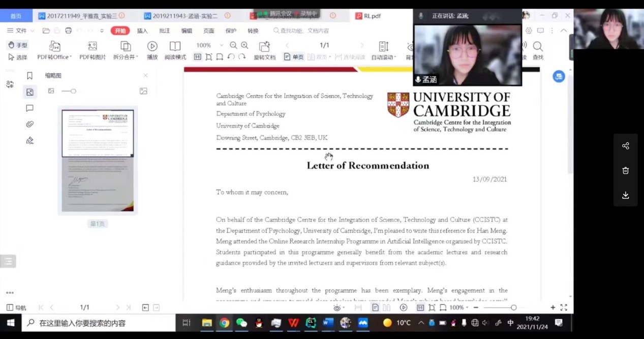Click the 旋转文档 rotate document tool
This screenshot has width=644, height=339.
pos(264,51)
